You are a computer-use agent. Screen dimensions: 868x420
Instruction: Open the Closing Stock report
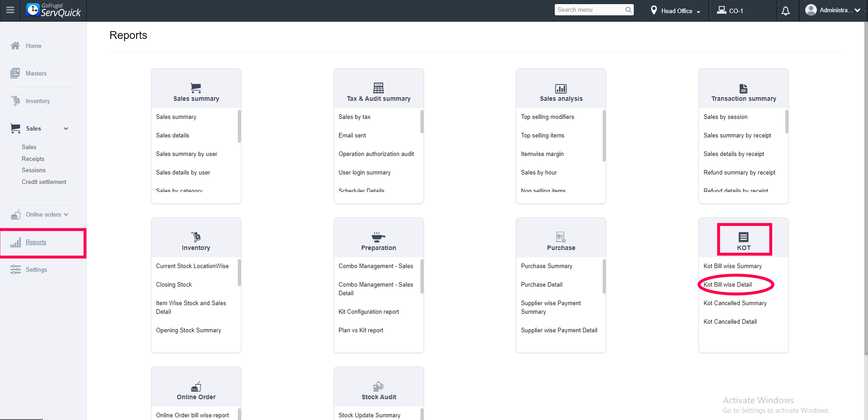(174, 284)
